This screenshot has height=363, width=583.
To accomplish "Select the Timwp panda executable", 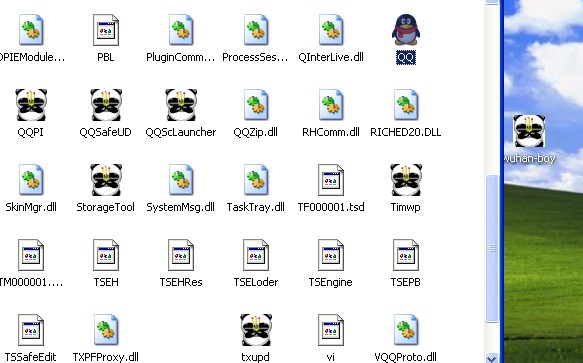I will (x=406, y=180).
